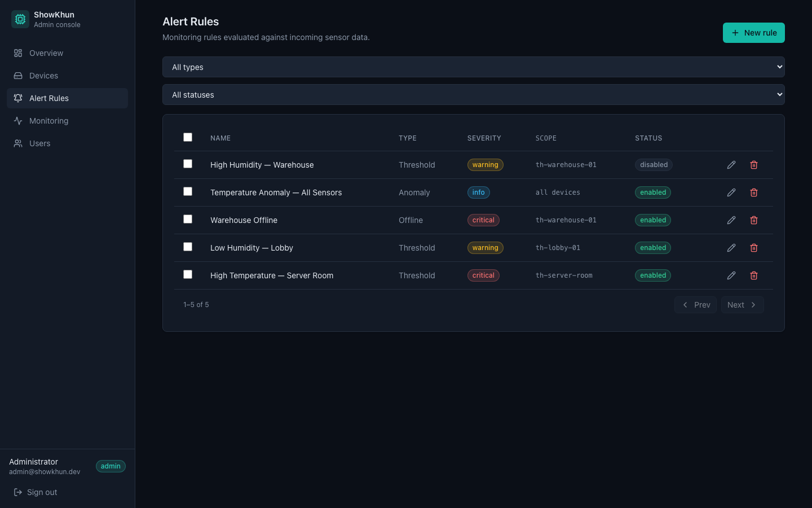Check the Temperature Anomaly — All Sensors checkbox
The width and height of the screenshot is (812, 508).
click(x=188, y=191)
